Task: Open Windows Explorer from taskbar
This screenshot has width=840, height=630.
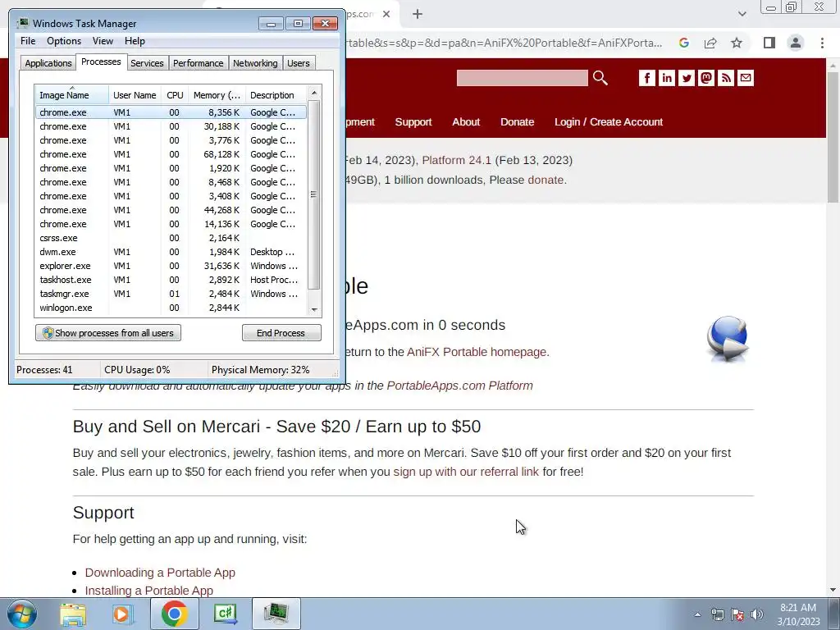Action: [73, 614]
